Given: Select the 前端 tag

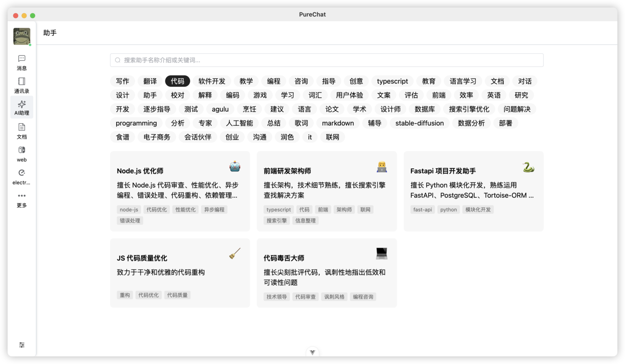Looking at the screenshot, I should coord(439,95).
